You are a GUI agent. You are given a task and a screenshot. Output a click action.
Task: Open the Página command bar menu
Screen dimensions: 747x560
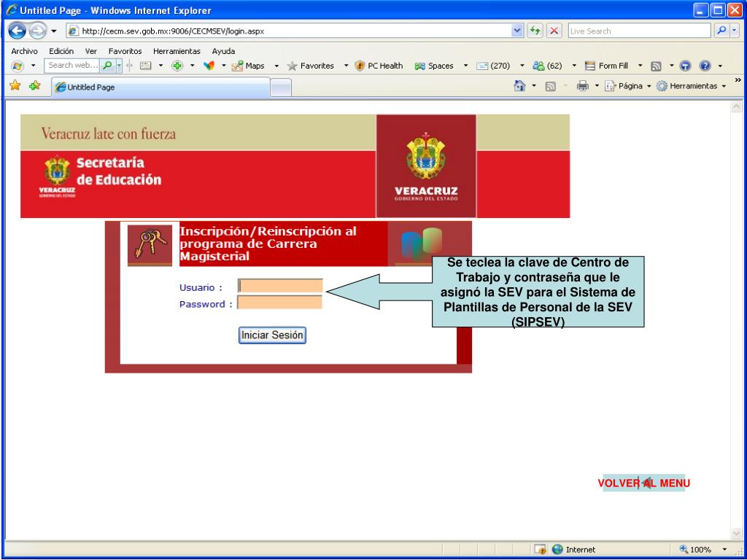point(627,86)
